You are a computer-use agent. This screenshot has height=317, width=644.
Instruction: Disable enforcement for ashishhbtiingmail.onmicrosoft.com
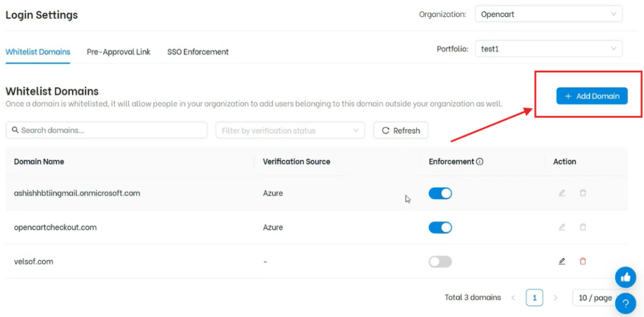pos(440,193)
